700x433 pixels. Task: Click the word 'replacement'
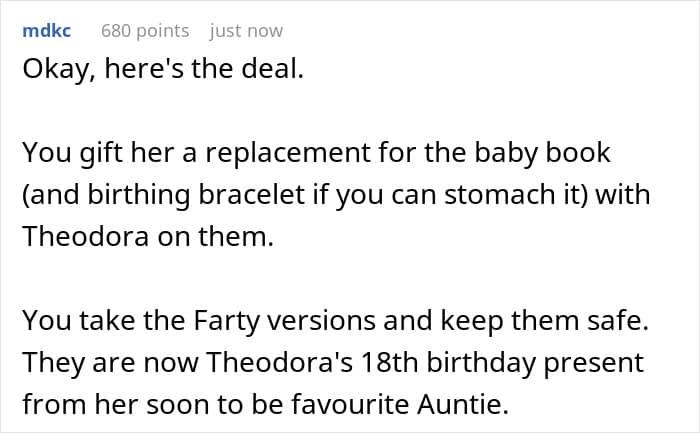point(316,157)
